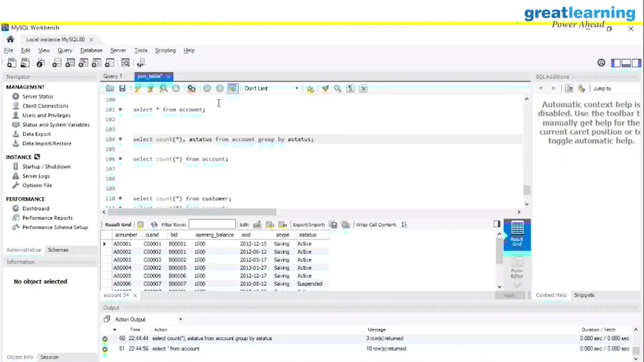
Task: Toggle wrap cell content icon
Action: pos(405,225)
